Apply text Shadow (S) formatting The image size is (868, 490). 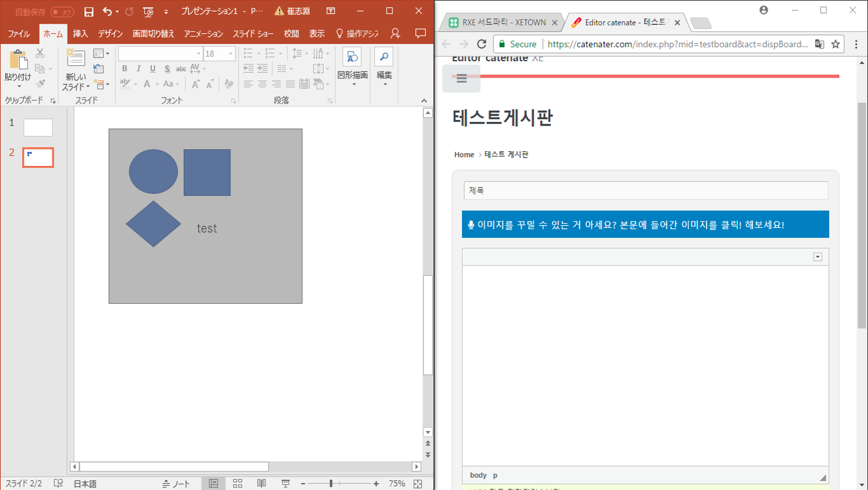coord(167,69)
